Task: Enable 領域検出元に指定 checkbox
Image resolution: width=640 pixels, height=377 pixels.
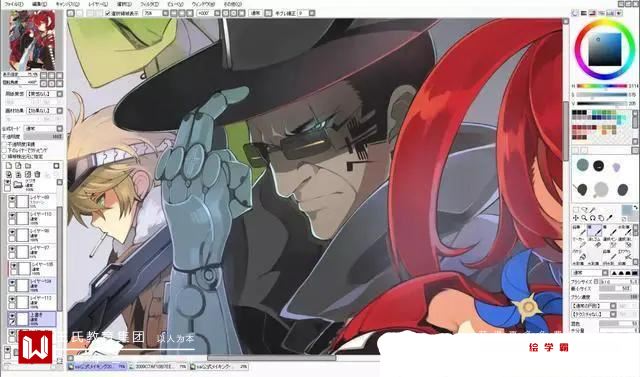Action: (x=4, y=156)
